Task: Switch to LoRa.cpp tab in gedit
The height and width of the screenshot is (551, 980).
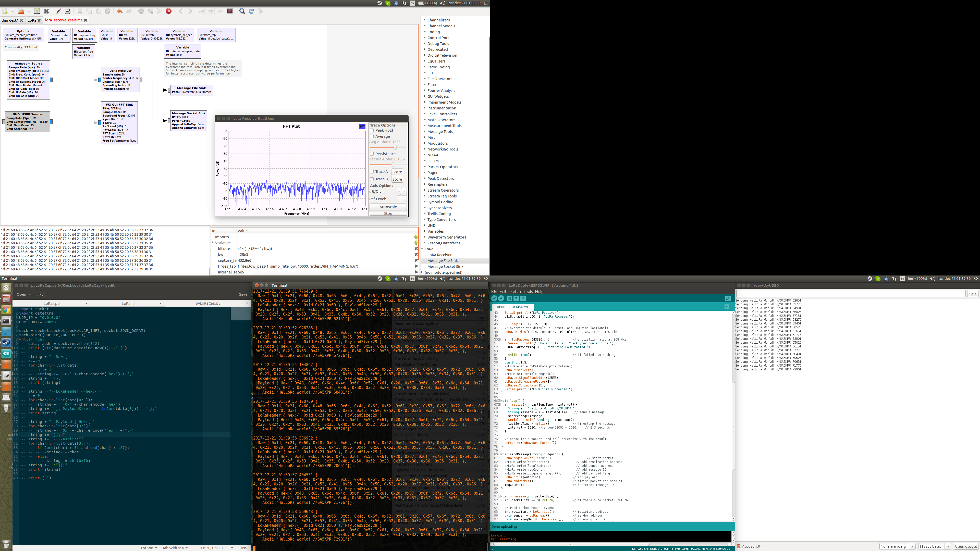Action: tap(51, 304)
